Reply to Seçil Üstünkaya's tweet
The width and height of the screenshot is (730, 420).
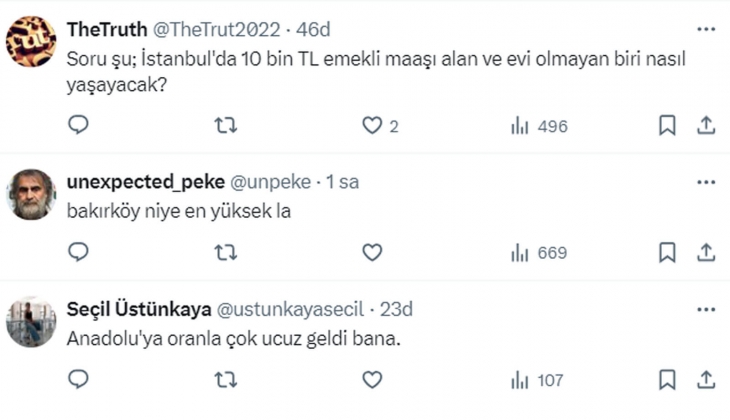(x=79, y=380)
